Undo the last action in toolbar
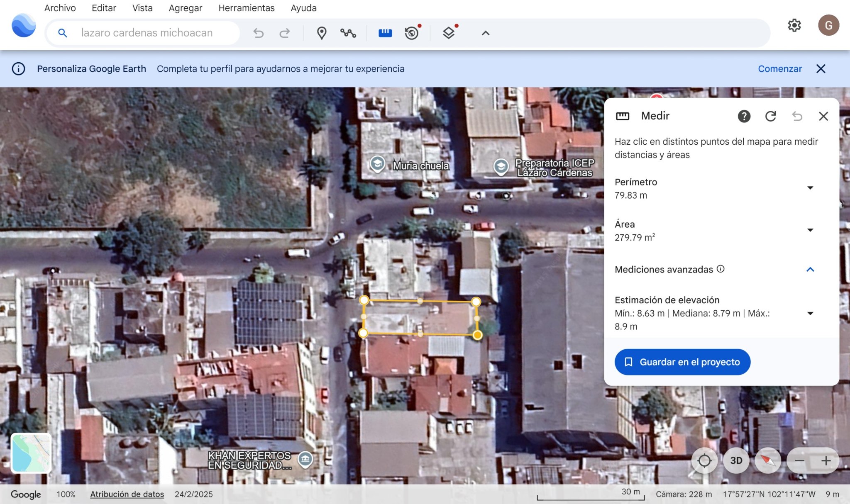 (259, 33)
